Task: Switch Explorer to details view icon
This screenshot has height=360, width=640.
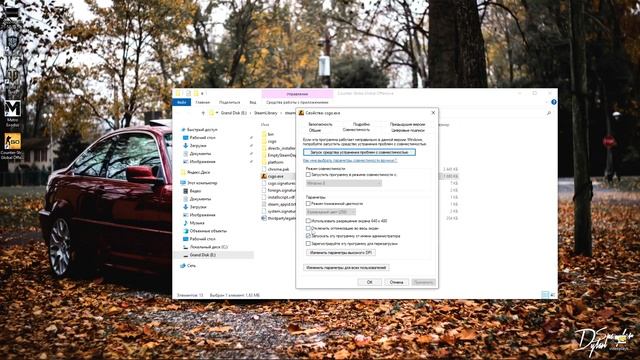Action: 545,294
